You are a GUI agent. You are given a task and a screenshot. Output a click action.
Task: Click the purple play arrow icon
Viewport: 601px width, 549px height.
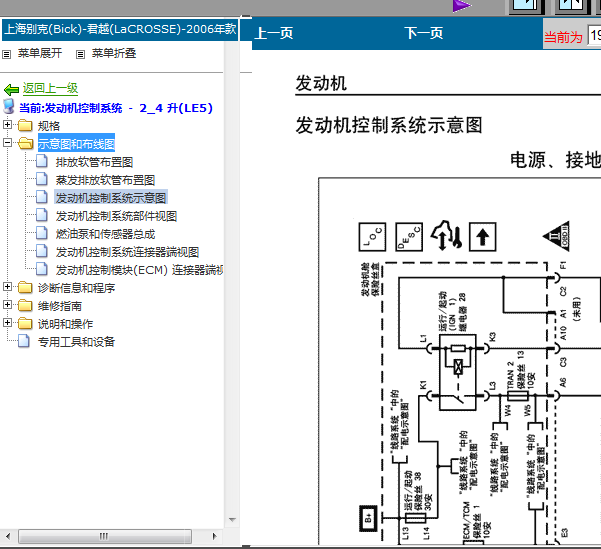coord(462,5)
